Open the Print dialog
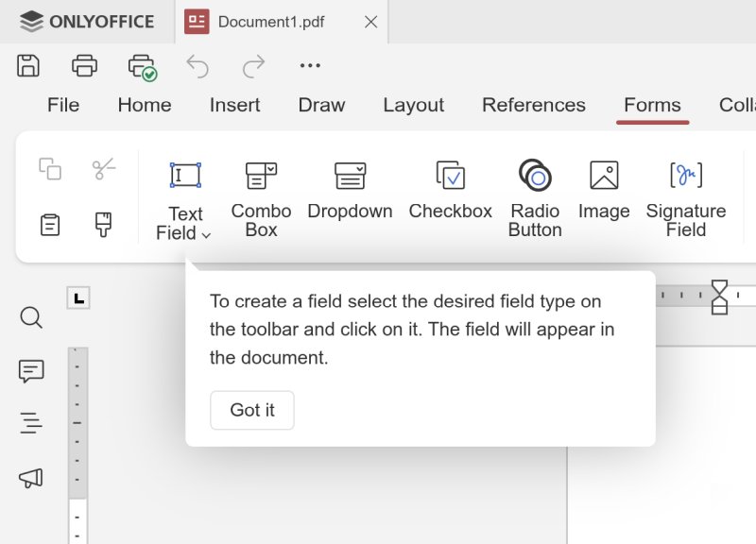This screenshot has height=544, width=756. [83, 64]
